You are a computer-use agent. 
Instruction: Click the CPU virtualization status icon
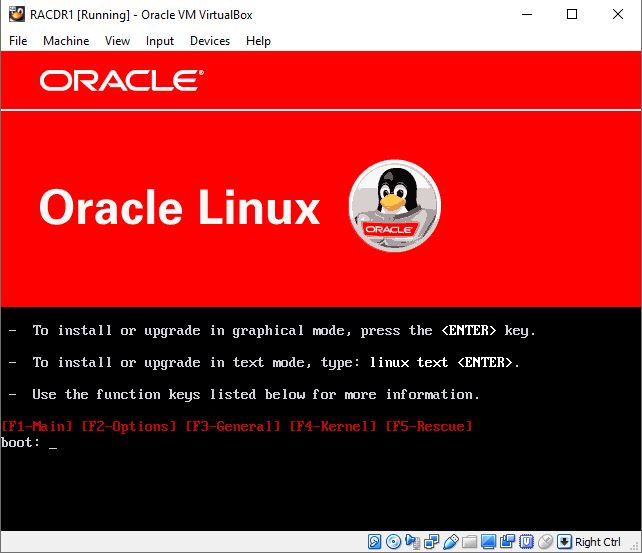[527, 542]
